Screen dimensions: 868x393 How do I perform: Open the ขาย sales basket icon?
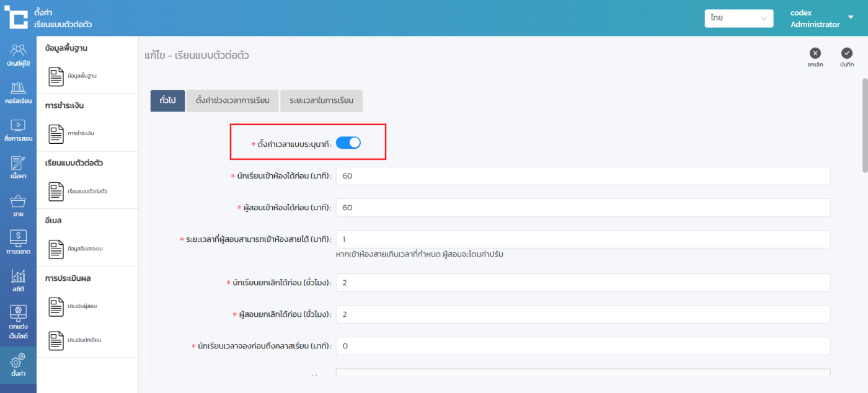coord(18,205)
